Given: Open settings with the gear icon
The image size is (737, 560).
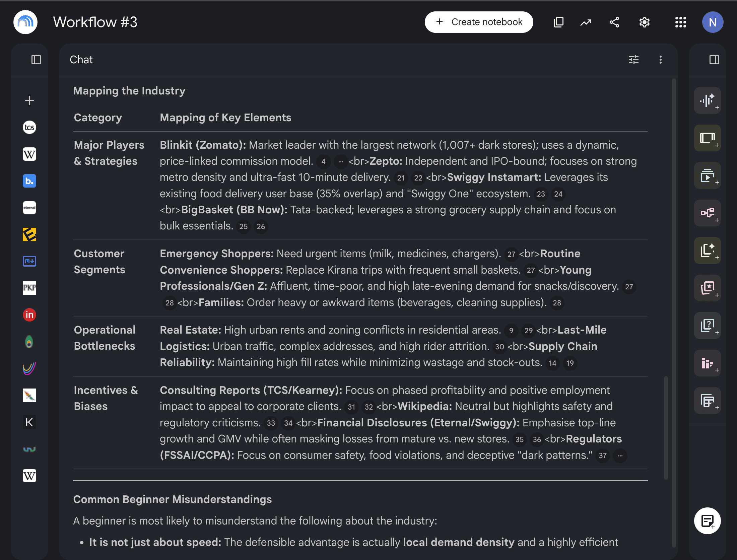Looking at the screenshot, I should [644, 22].
